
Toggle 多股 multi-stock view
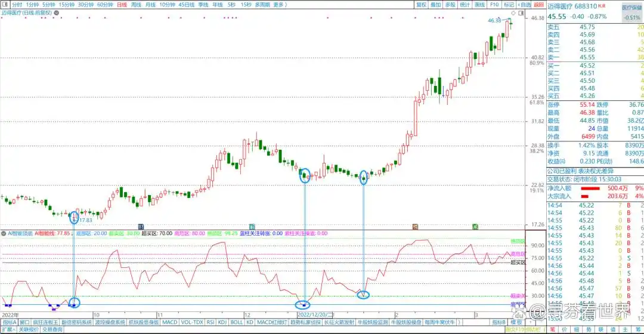[x=450, y=4]
